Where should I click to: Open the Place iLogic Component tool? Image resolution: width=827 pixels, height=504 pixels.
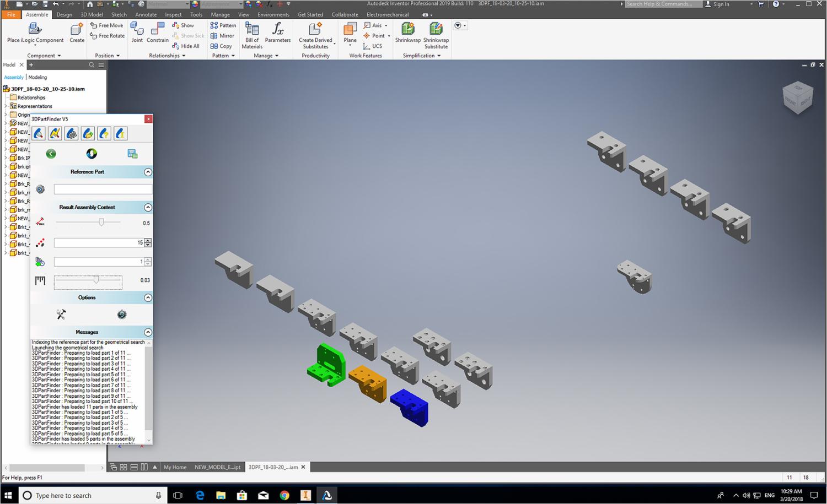pyautogui.click(x=35, y=32)
